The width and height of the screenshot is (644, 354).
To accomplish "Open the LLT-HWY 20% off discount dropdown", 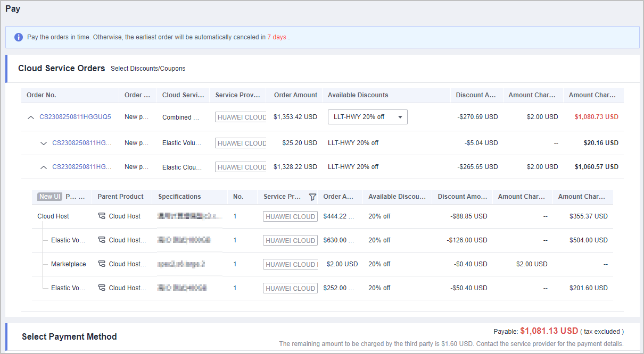I will pos(367,117).
